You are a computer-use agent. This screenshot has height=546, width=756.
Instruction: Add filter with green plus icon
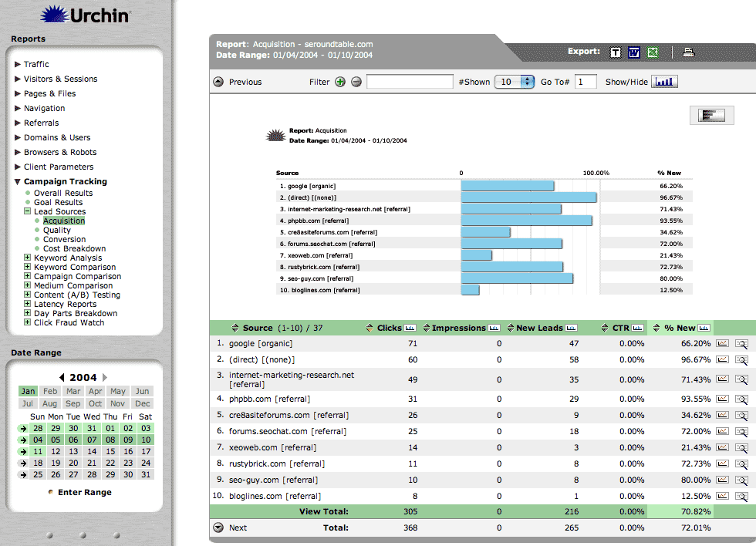click(340, 82)
